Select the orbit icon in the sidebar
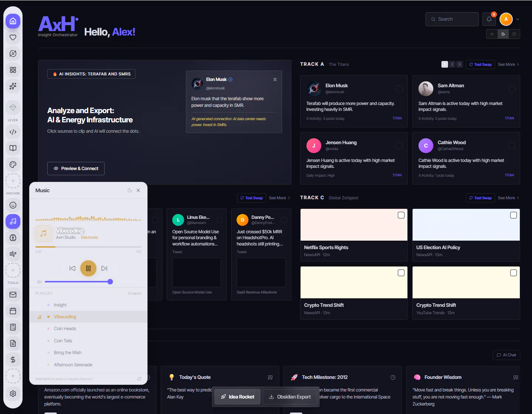The image size is (532, 414). 13,54
